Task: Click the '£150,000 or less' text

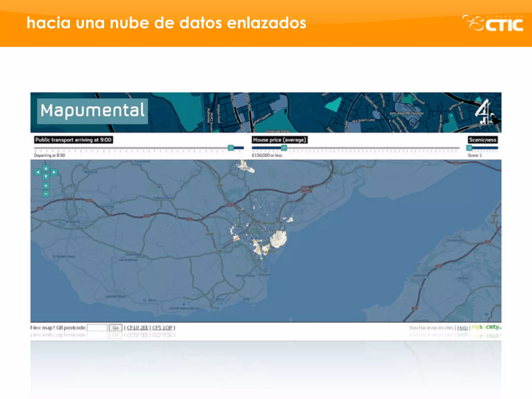Action: (x=267, y=155)
